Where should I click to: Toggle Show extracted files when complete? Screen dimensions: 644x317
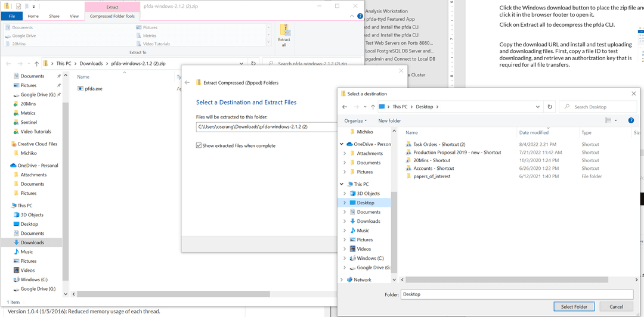[x=199, y=145]
